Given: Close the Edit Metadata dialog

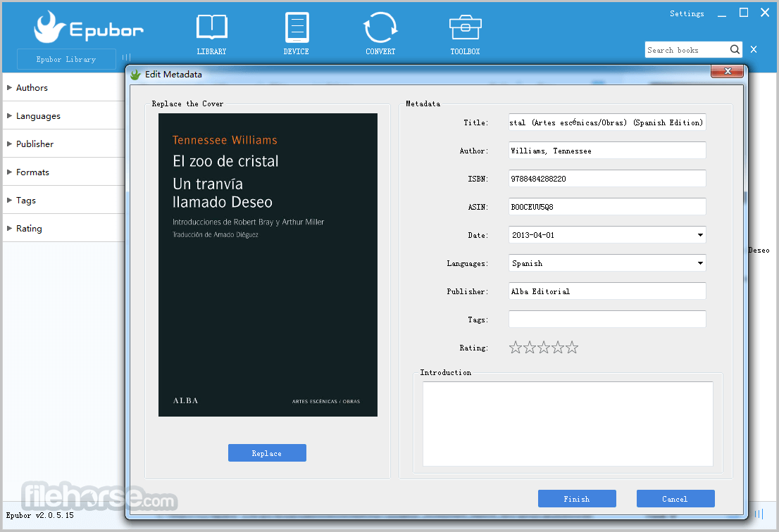Looking at the screenshot, I should click(728, 72).
